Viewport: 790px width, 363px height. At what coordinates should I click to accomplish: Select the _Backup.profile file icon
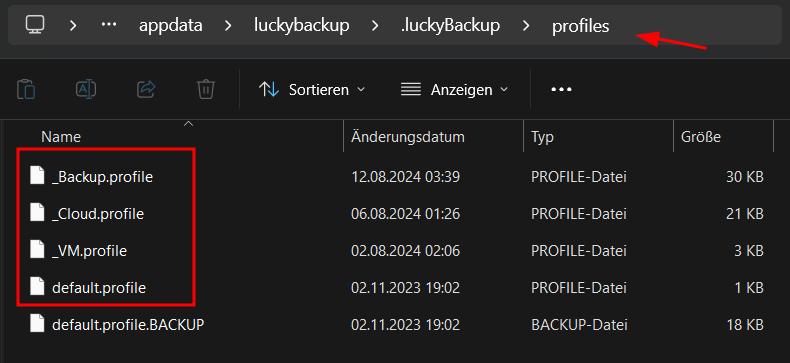click(x=37, y=176)
